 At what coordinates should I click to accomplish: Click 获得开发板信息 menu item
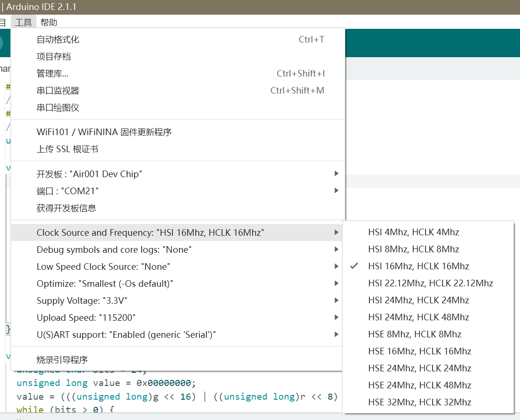(178, 208)
